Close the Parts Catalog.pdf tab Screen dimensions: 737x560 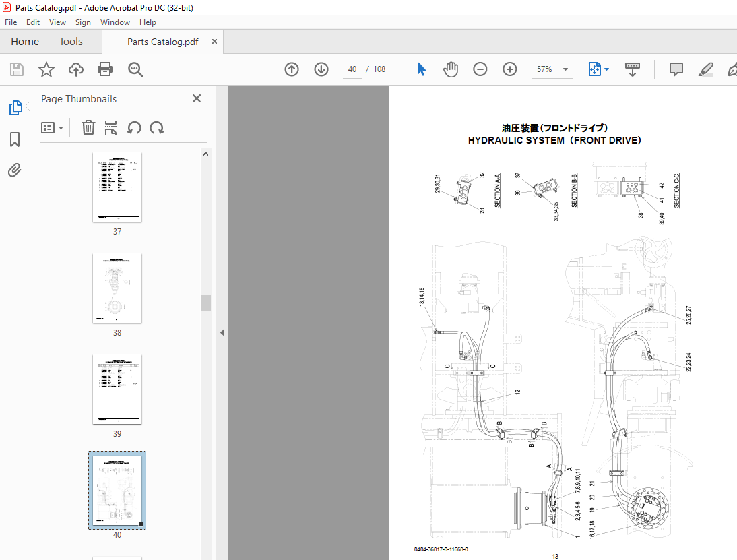pyautogui.click(x=214, y=41)
